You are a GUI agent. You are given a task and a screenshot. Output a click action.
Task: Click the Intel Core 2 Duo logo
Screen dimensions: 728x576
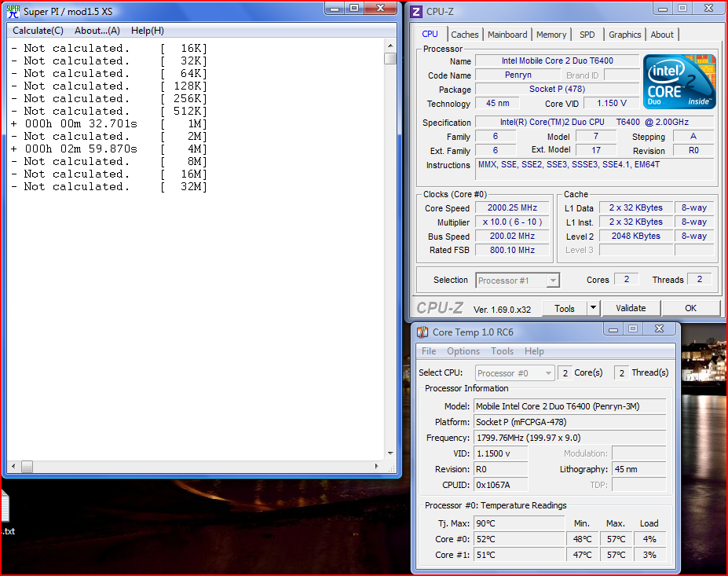click(679, 83)
